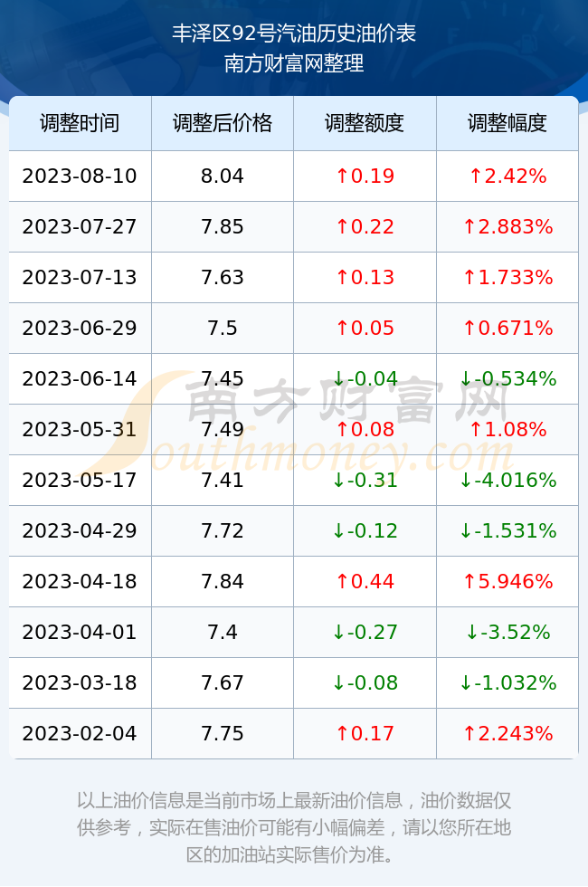Click the ↓-0.08 adjustment value
The image size is (588, 887).
[365, 682]
